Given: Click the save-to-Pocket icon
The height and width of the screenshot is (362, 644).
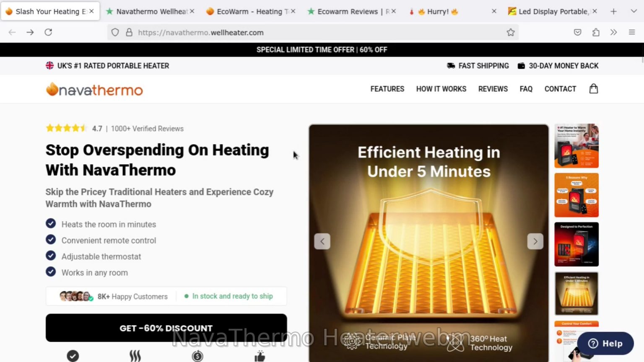Looking at the screenshot, I should tap(577, 32).
